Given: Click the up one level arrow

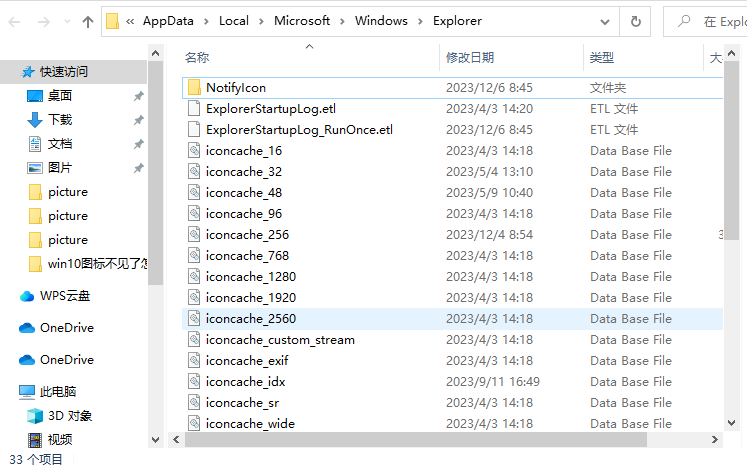Looking at the screenshot, I should [x=87, y=21].
